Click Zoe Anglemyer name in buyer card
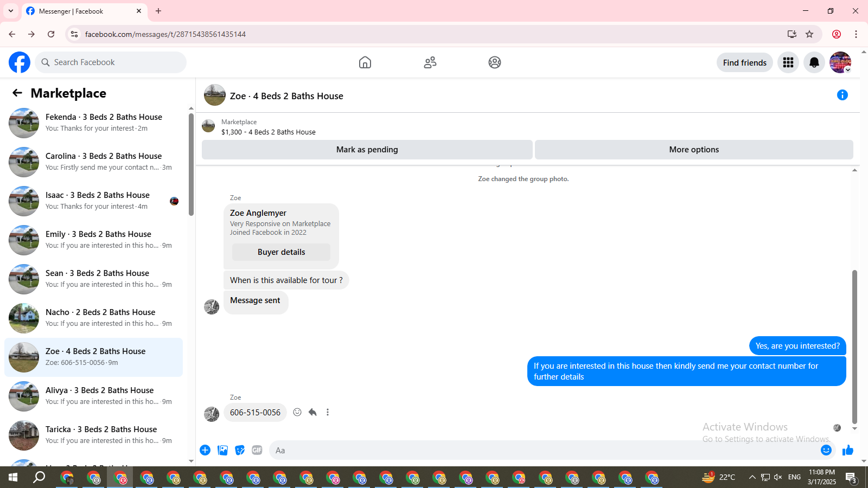The image size is (868, 488). (258, 213)
